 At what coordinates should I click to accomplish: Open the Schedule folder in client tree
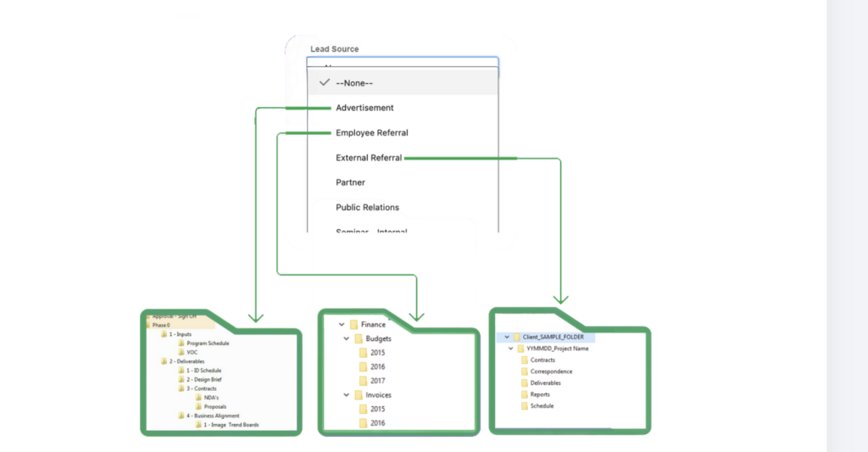pyautogui.click(x=542, y=406)
